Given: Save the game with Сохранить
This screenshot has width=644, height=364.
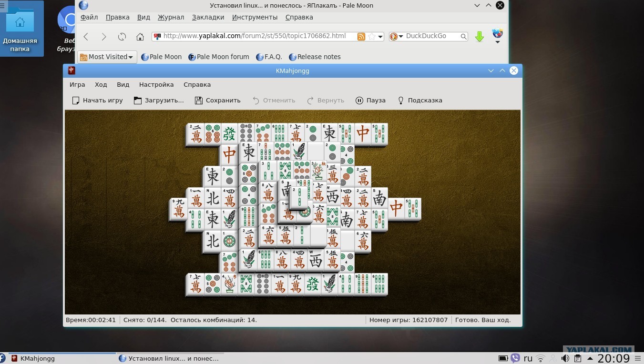Looking at the screenshot, I should [217, 101].
